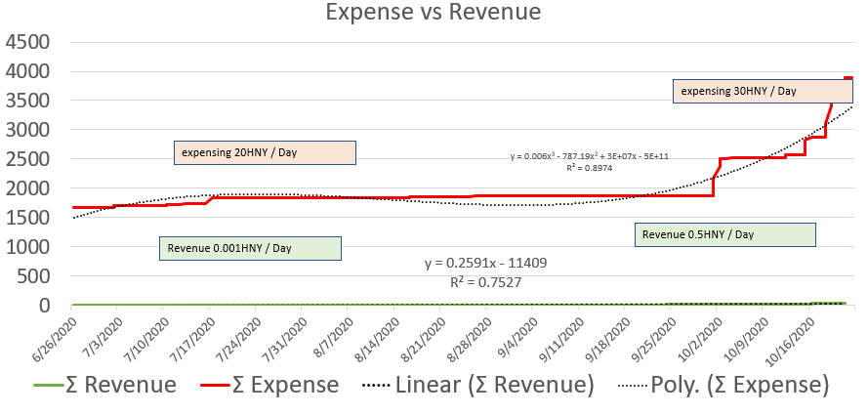Click the "Revenue 0.5HNY / Day" annotation box
The width and height of the screenshot is (868, 415).
[x=723, y=234]
